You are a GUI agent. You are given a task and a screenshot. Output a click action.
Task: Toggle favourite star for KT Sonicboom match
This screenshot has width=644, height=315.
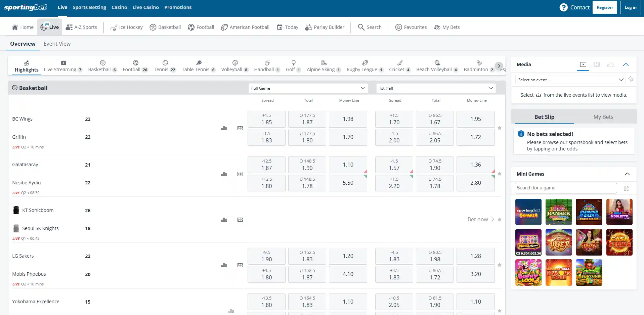(500, 220)
